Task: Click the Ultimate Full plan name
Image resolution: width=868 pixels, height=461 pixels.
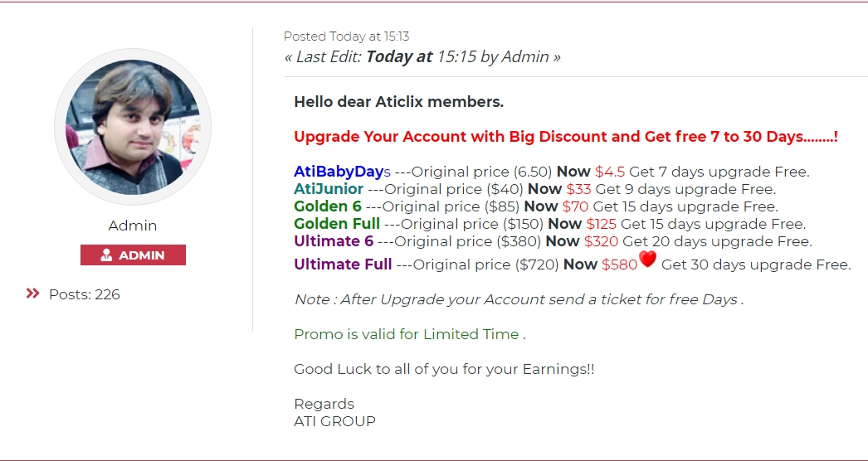Action: coord(343,265)
